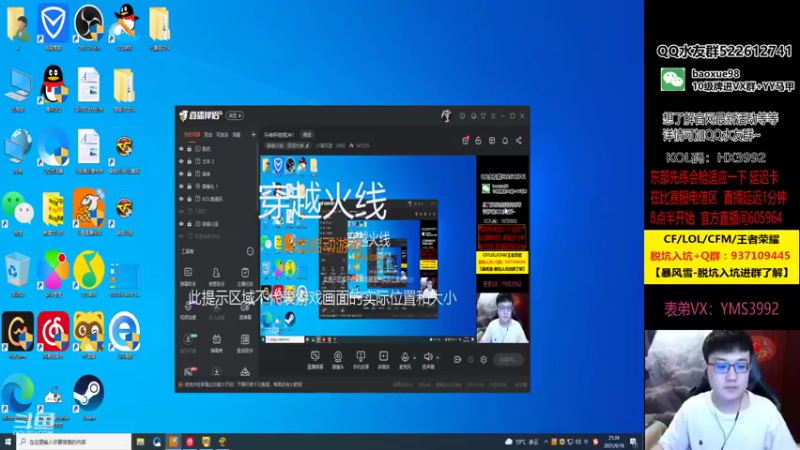Select the 穿越火线 layer row
The width and height of the screenshot is (800, 450).
(x=216, y=224)
